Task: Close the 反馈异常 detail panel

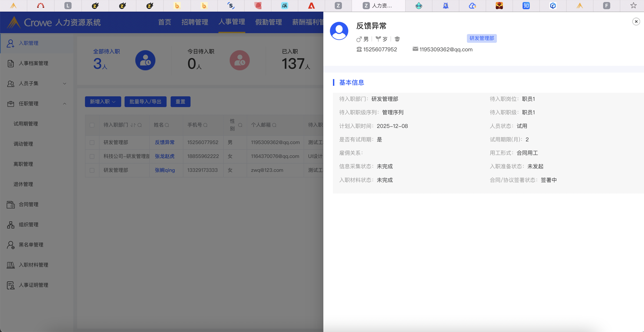Action: (x=636, y=22)
